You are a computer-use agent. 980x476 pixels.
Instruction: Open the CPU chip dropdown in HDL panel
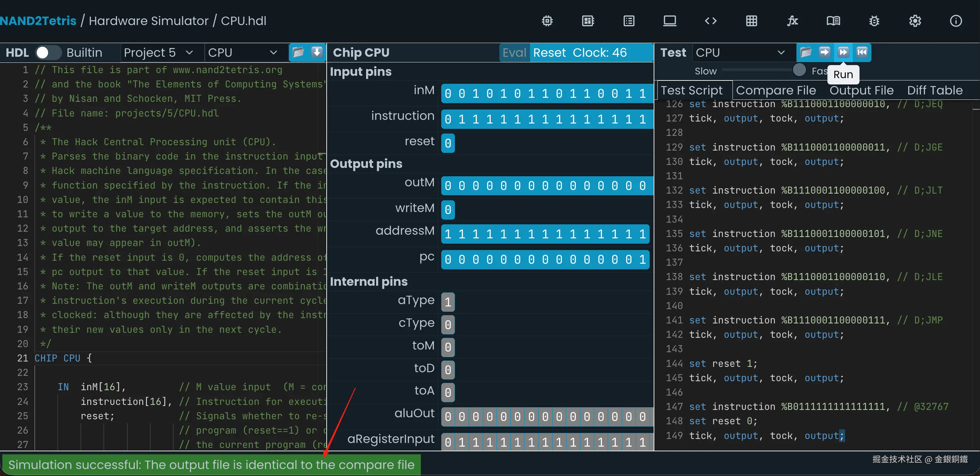point(242,52)
